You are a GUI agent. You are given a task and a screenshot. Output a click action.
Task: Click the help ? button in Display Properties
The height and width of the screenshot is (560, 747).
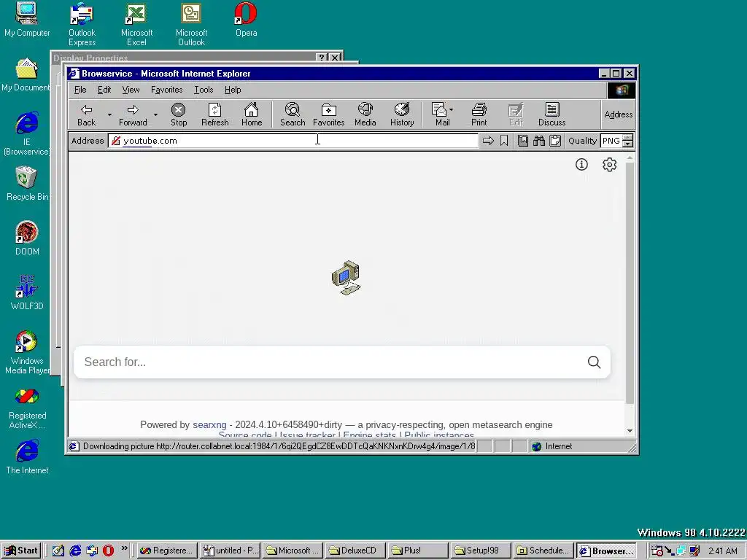click(322, 58)
